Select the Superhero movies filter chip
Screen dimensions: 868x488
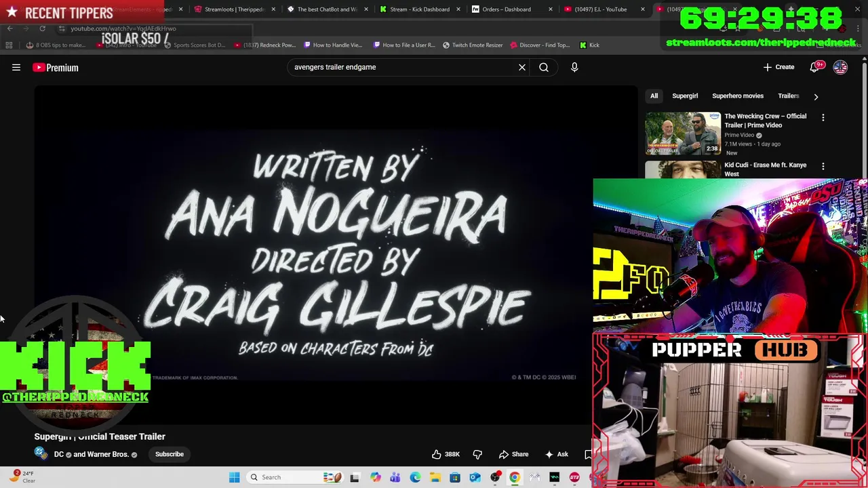(738, 96)
